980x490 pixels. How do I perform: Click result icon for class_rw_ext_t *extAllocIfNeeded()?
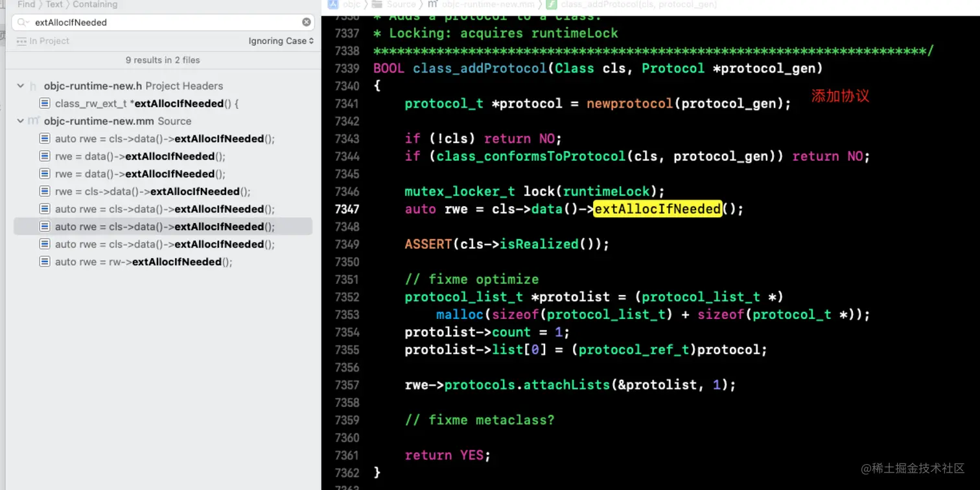click(45, 104)
